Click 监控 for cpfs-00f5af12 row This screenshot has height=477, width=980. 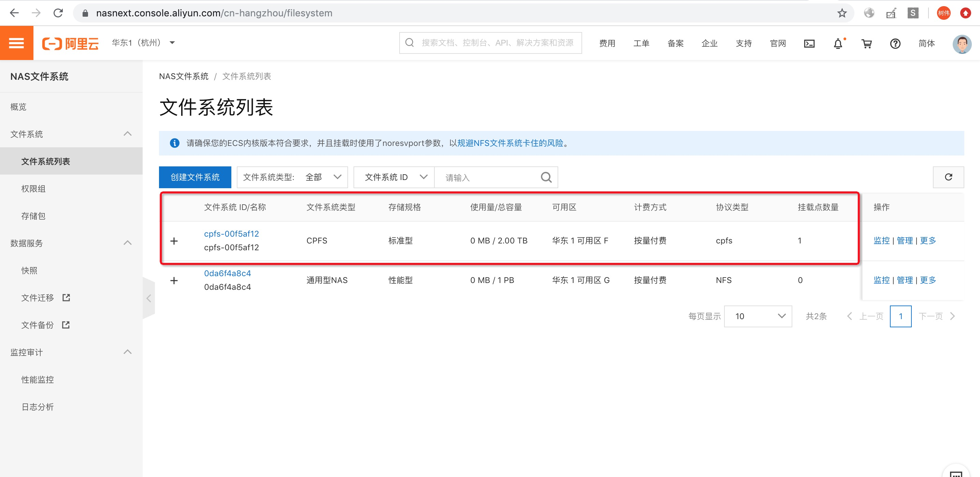pos(881,241)
